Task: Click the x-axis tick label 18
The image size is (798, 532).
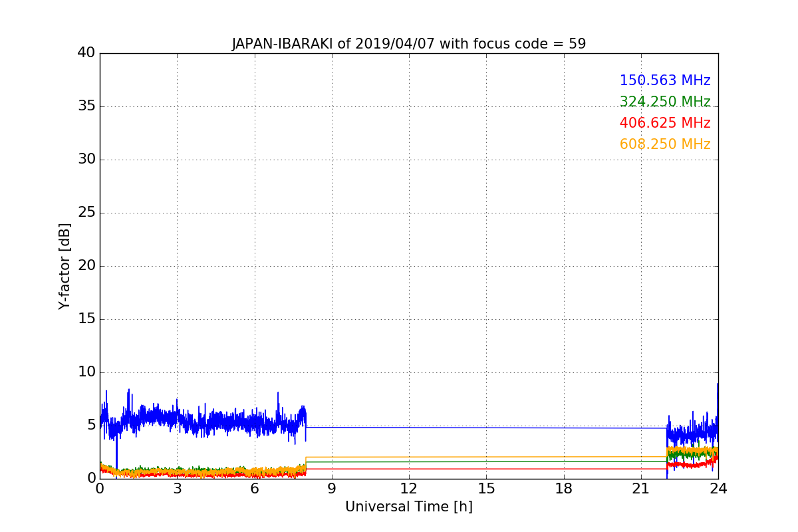Action: (x=563, y=488)
